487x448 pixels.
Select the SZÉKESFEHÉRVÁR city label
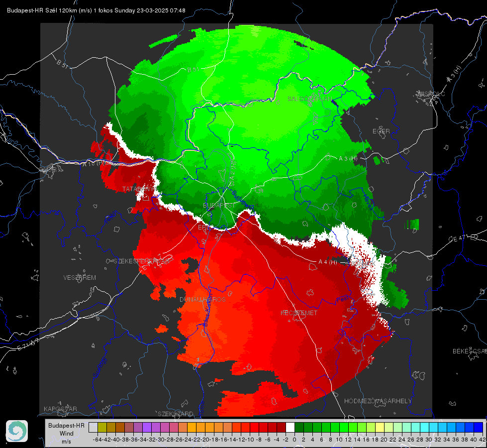[x=143, y=261]
